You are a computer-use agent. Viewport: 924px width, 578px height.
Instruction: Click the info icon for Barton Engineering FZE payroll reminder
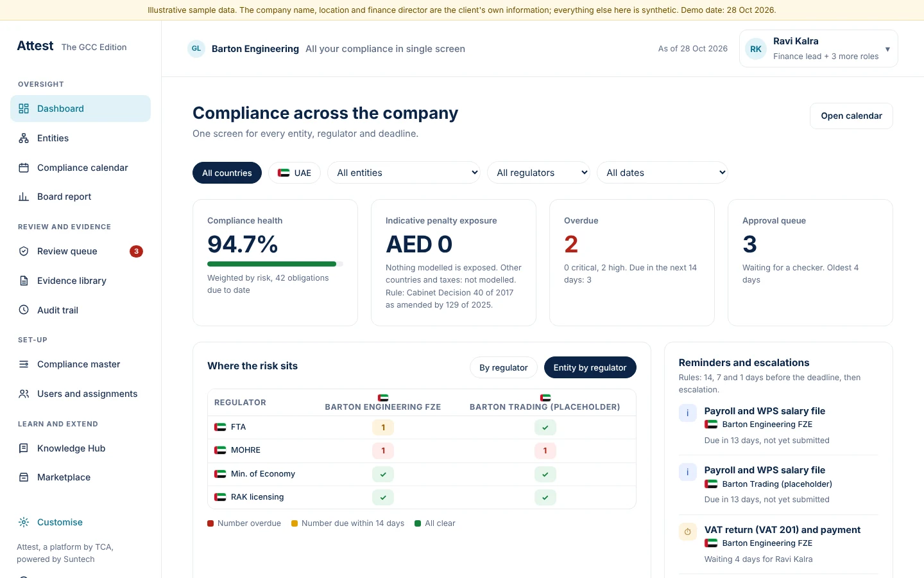pos(688,413)
